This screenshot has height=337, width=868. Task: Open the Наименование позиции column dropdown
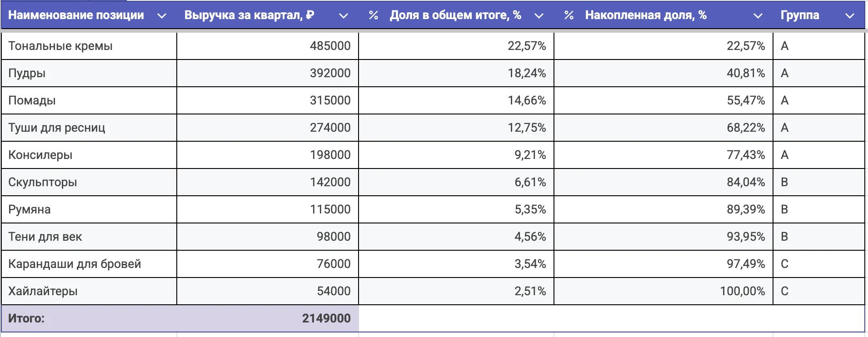[x=161, y=16]
